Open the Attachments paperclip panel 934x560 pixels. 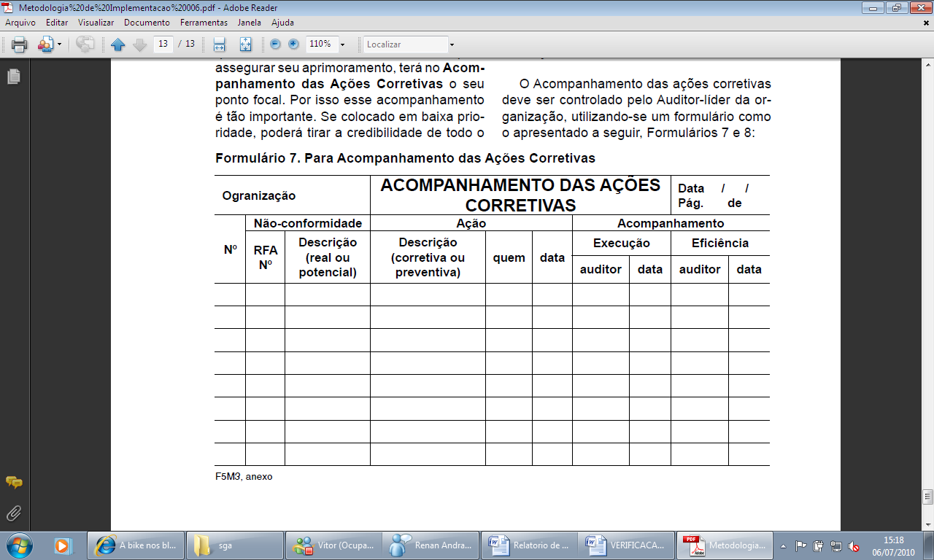click(13, 513)
